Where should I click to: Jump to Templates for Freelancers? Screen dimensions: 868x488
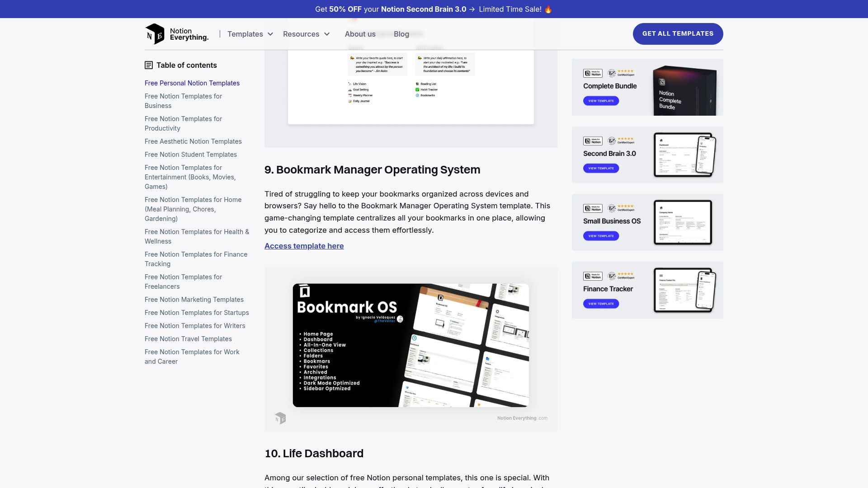183,282
